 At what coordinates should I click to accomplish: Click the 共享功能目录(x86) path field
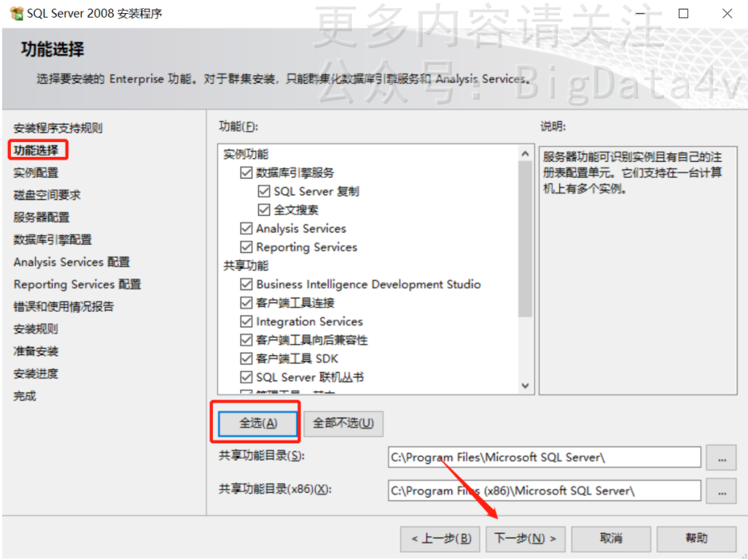pos(545,491)
